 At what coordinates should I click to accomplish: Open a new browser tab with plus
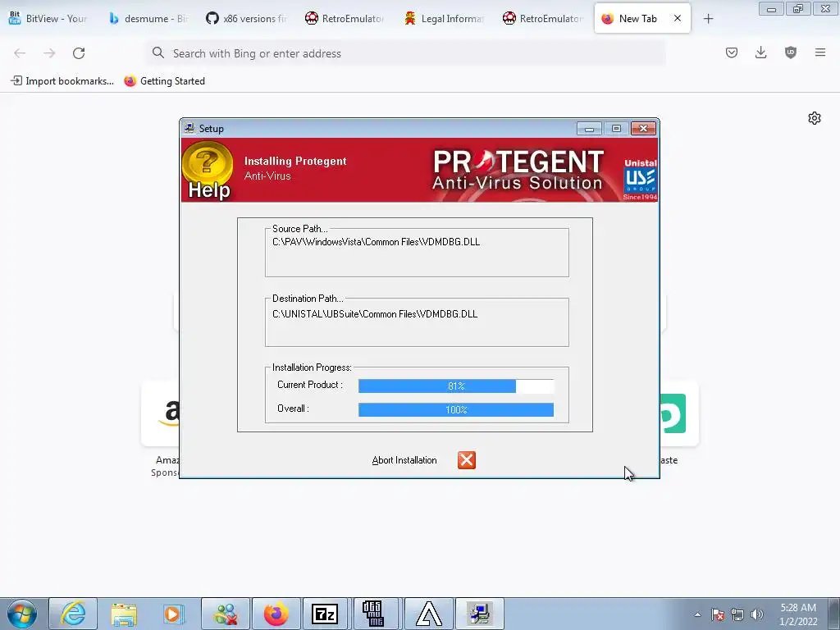point(708,19)
